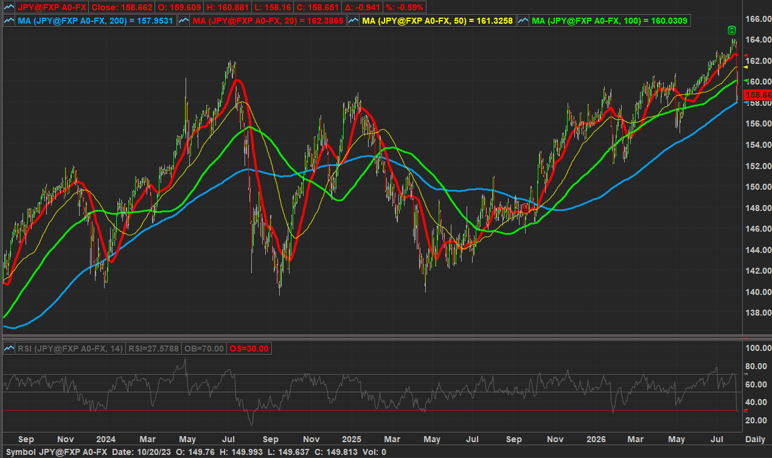Viewport: 772px width, 458px height.
Task: Click the red 158.66 current price tag
Action: [x=758, y=95]
